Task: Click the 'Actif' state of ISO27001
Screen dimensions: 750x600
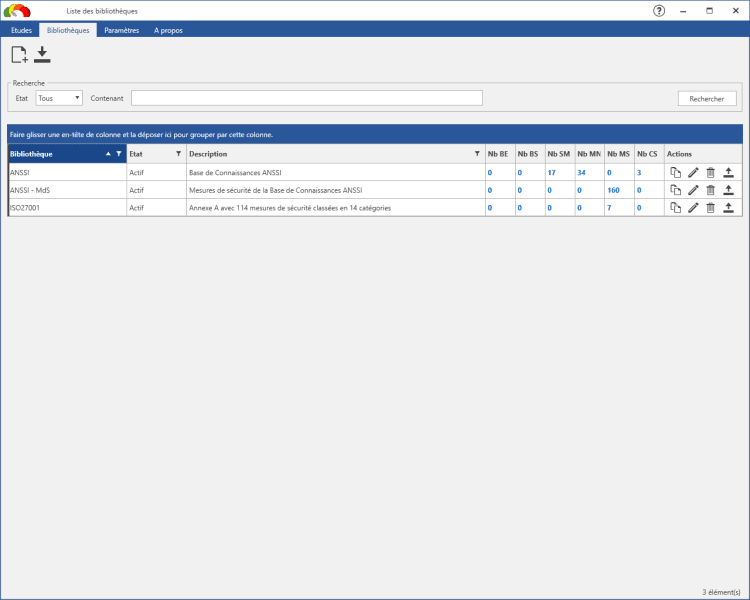Action: pyautogui.click(x=136, y=208)
